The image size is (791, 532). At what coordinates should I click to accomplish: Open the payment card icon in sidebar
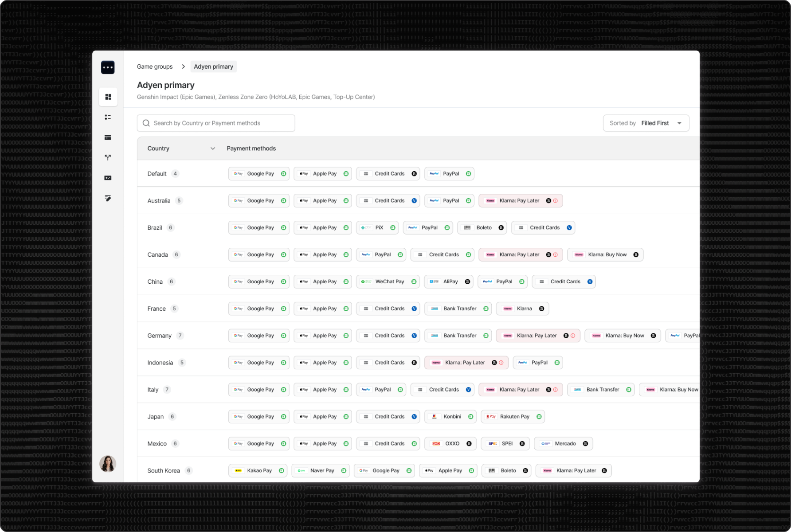tap(108, 137)
